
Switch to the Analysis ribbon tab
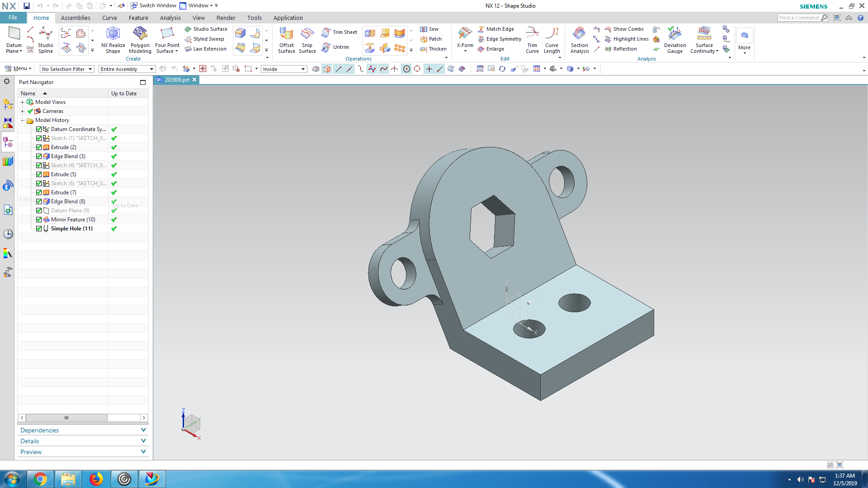170,18
